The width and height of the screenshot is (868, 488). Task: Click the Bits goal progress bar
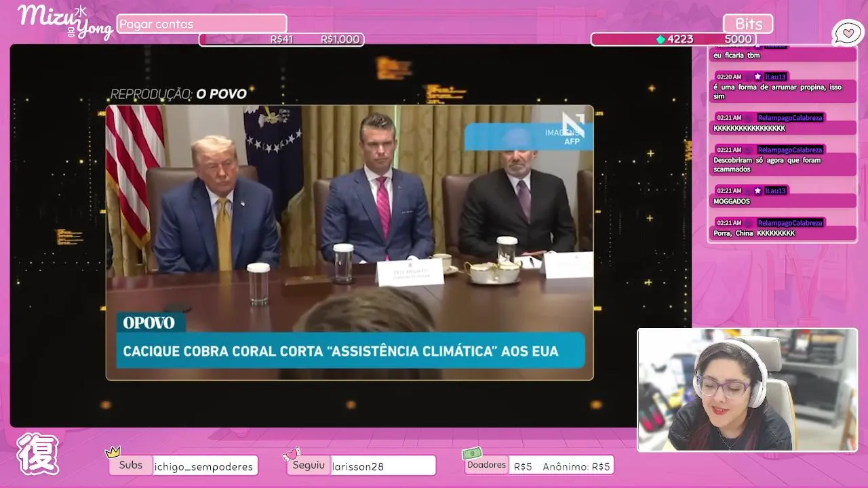click(x=673, y=39)
